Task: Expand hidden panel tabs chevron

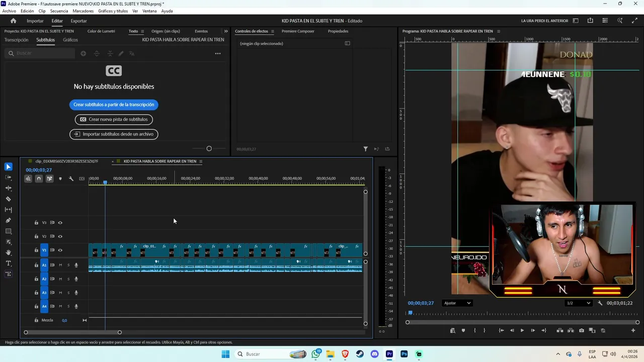Action: click(226, 31)
